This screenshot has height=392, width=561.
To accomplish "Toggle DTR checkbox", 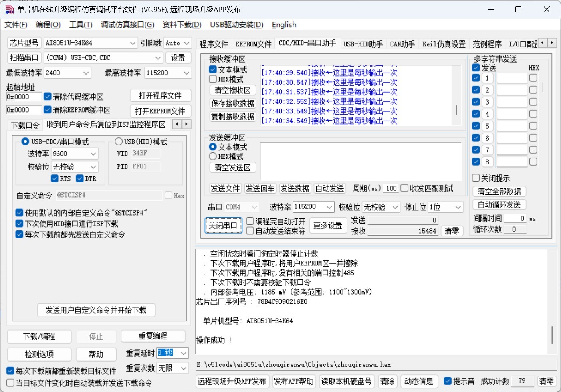I will [x=80, y=178].
